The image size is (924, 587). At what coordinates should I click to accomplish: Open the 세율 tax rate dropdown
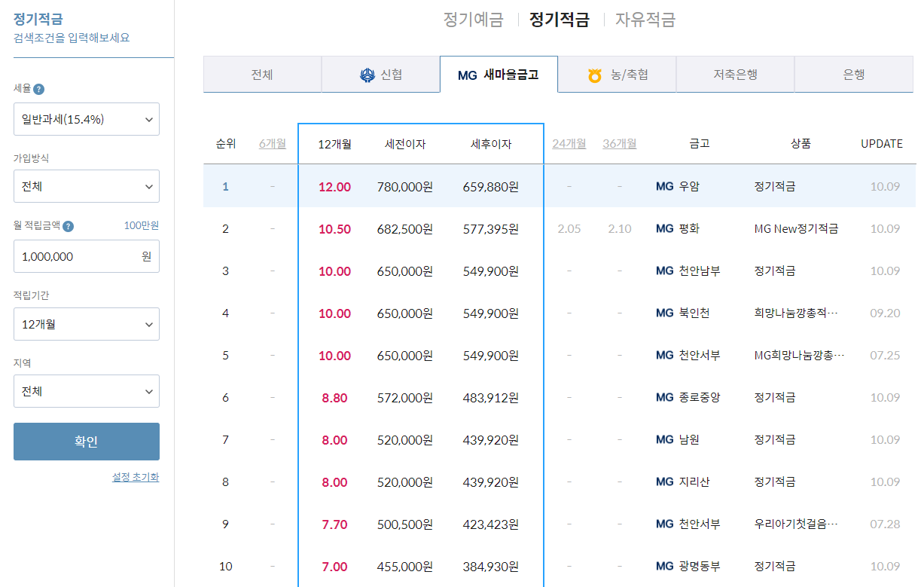point(86,118)
